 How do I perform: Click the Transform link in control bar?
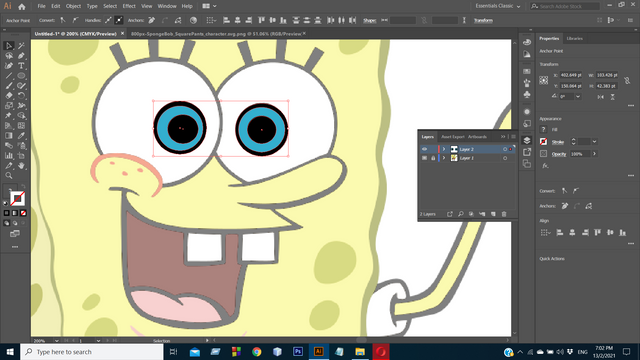point(483,20)
